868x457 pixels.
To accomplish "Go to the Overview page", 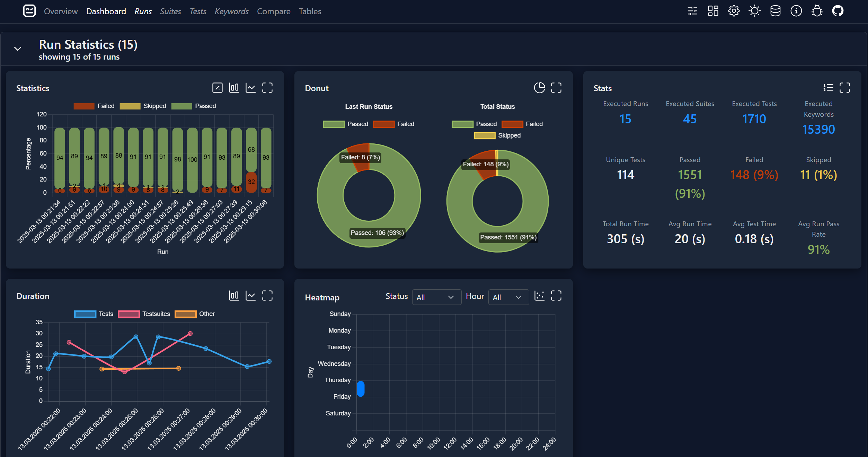I will click(x=61, y=11).
